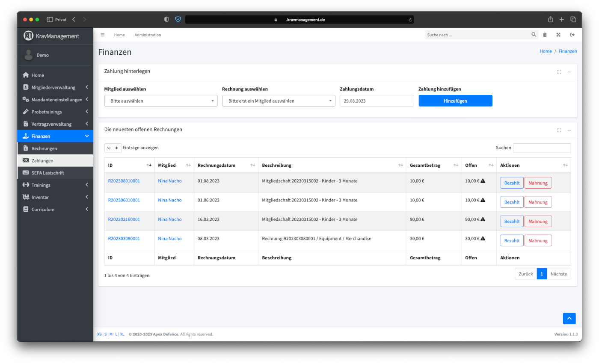Mark invoice R202308010001 as Bezahlt

tap(512, 183)
